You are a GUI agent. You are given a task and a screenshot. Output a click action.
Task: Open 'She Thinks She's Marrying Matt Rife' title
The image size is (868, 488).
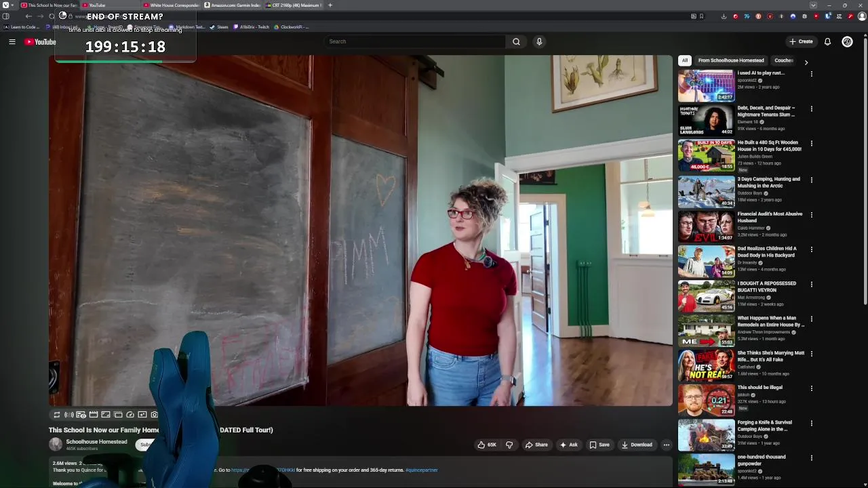771,357
